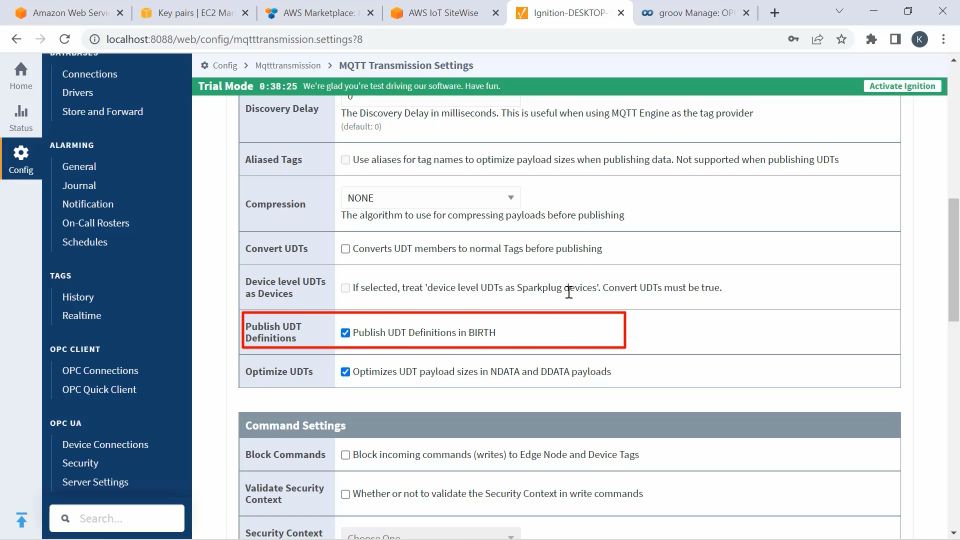
Task: Click the Command Settings section header
Action: (x=569, y=426)
